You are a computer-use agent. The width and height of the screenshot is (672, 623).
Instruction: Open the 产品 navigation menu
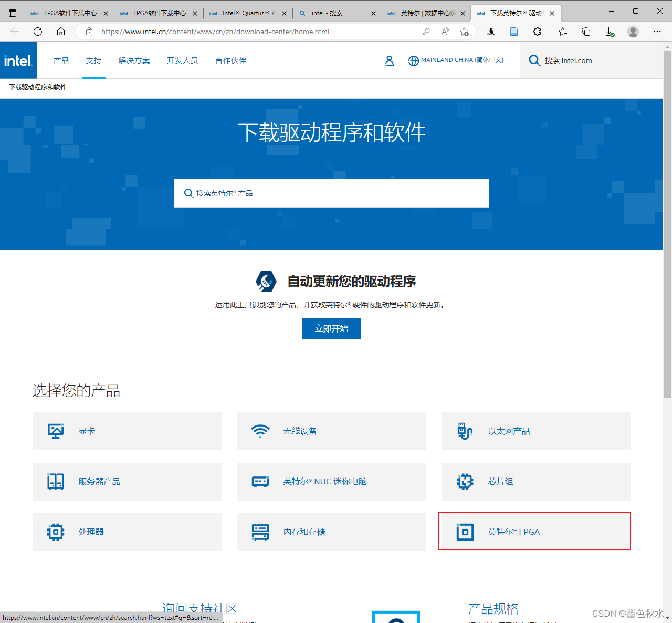click(61, 60)
